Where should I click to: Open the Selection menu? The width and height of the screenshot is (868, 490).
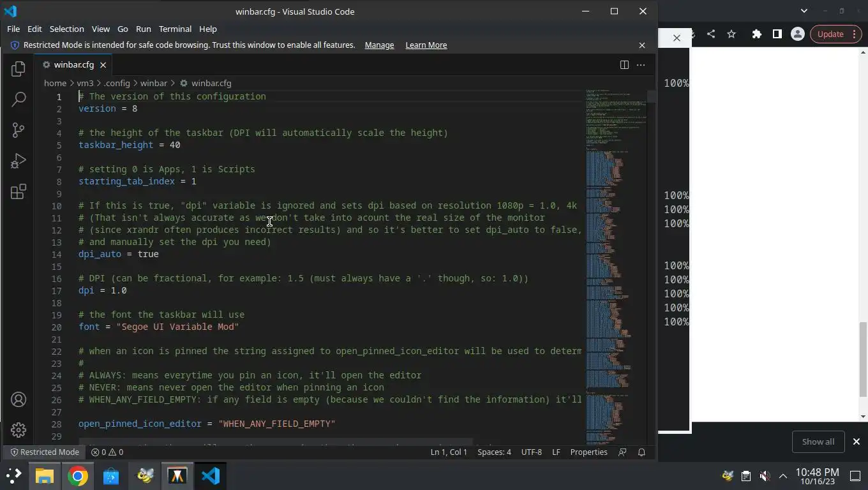click(x=66, y=29)
